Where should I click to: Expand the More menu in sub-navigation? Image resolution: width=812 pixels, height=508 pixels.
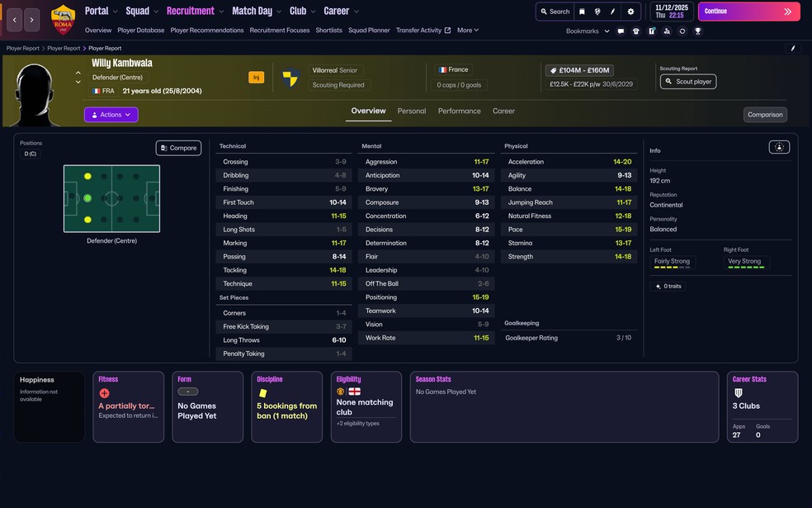[468, 31]
